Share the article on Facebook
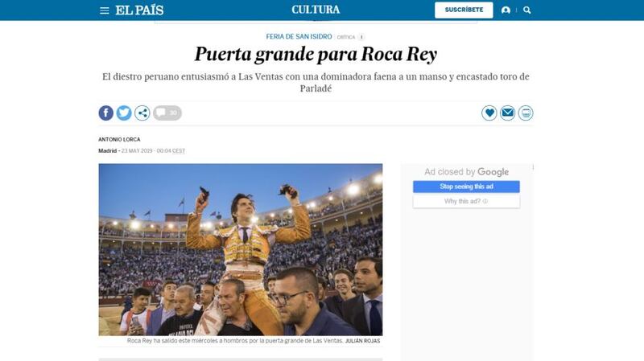 tap(106, 113)
